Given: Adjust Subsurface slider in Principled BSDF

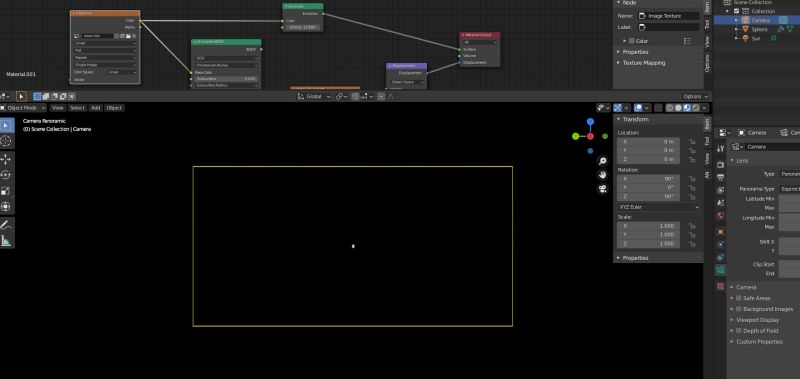Looking at the screenshot, I should pyautogui.click(x=226, y=79).
